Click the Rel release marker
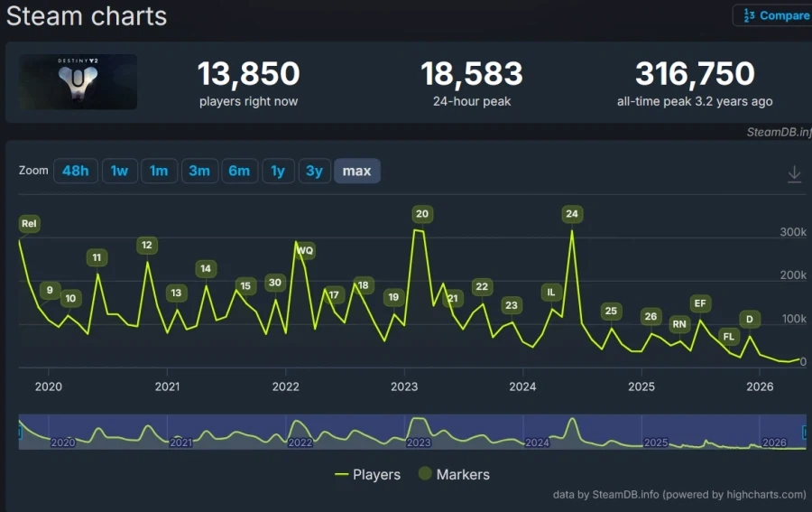Image resolution: width=812 pixels, height=512 pixels. 29,223
